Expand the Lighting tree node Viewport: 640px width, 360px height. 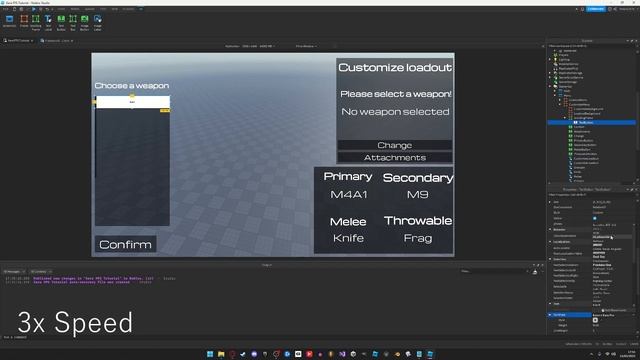550,59
